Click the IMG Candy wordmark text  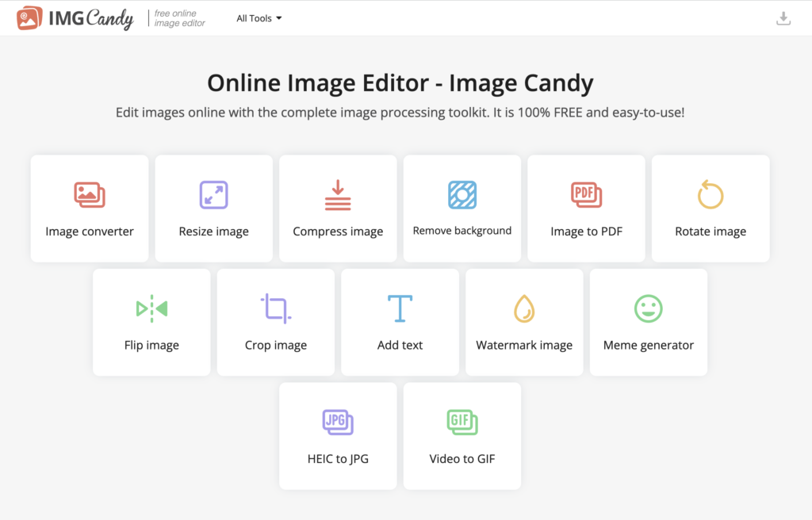pyautogui.click(x=91, y=19)
